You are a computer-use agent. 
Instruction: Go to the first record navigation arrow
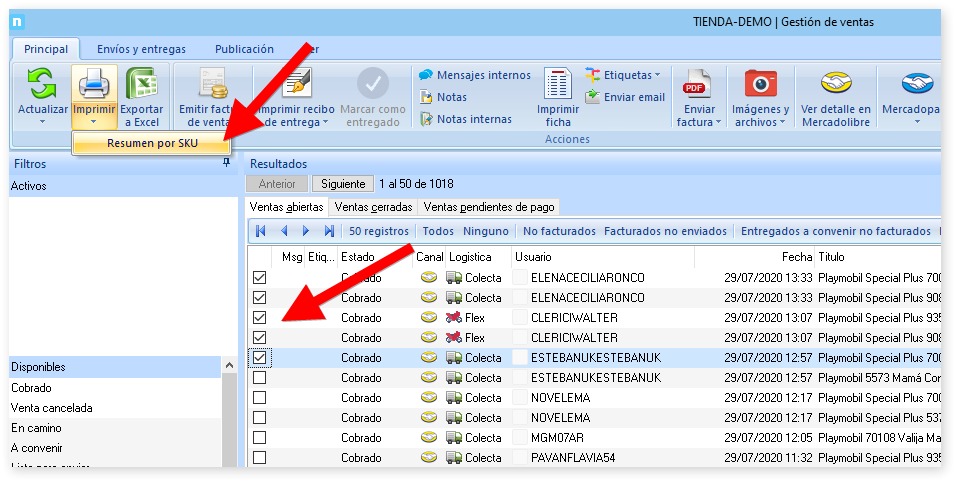pyautogui.click(x=261, y=231)
